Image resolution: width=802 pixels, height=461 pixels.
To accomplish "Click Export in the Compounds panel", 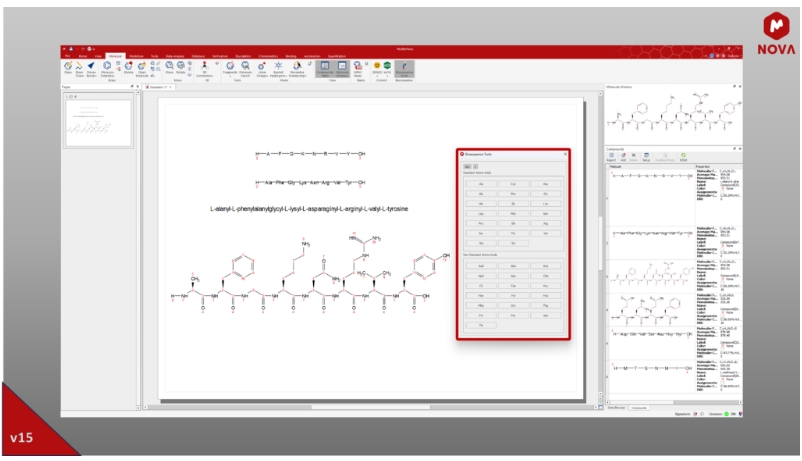I will tap(611, 157).
